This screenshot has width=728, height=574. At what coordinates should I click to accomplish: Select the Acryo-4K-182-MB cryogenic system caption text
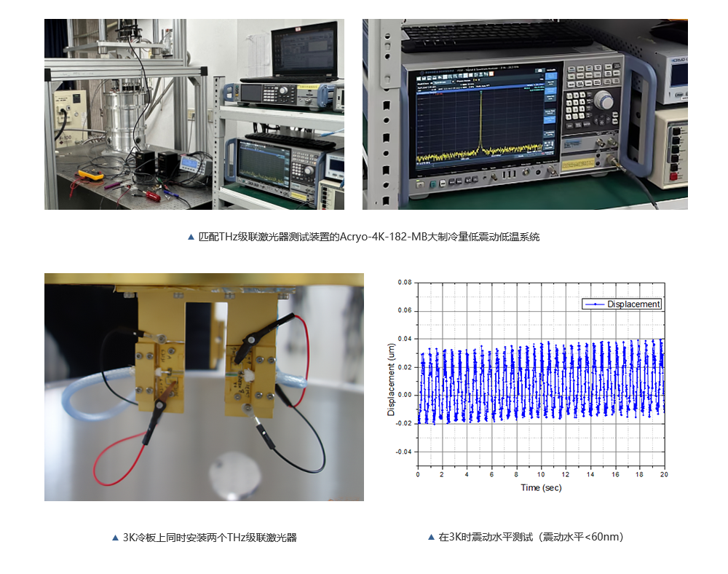coord(368,237)
